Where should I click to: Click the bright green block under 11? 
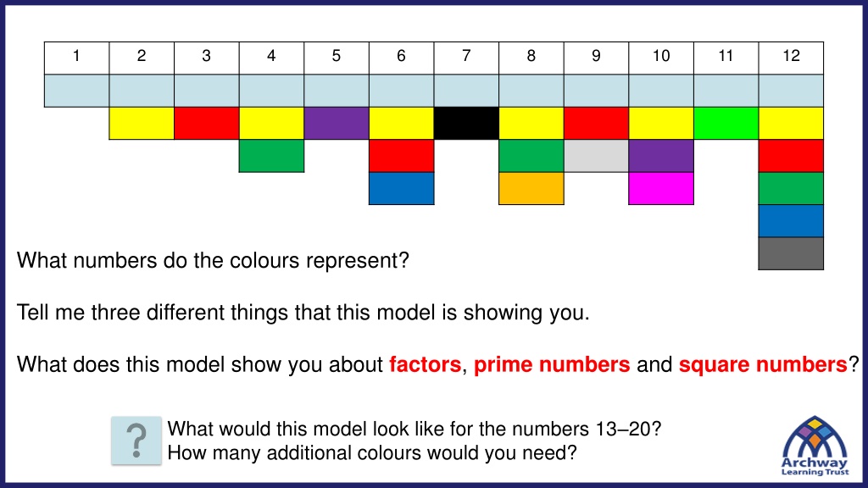726,123
